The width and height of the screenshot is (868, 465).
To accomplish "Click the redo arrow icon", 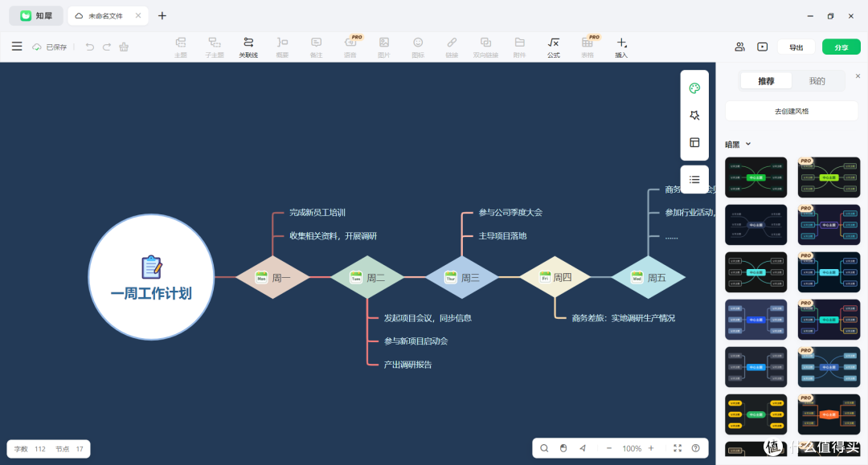I will pos(107,47).
